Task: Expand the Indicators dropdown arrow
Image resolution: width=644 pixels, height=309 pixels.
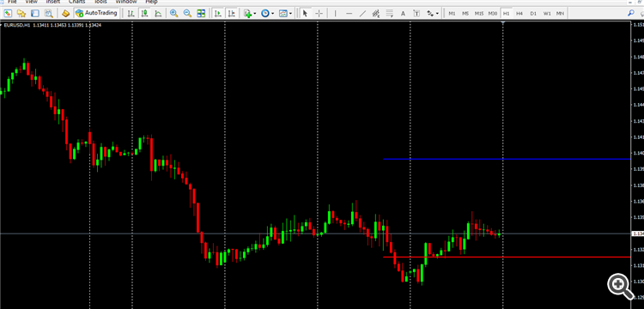Action: pos(255,14)
